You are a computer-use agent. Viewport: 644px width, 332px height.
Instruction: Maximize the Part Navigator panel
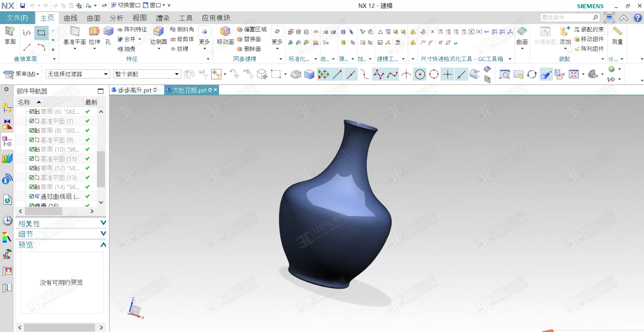pyautogui.click(x=101, y=91)
